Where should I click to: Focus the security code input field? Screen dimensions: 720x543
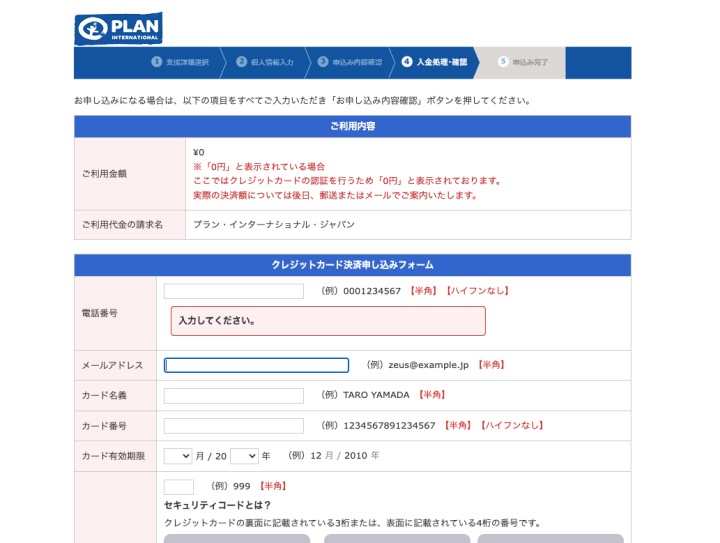(179, 487)
